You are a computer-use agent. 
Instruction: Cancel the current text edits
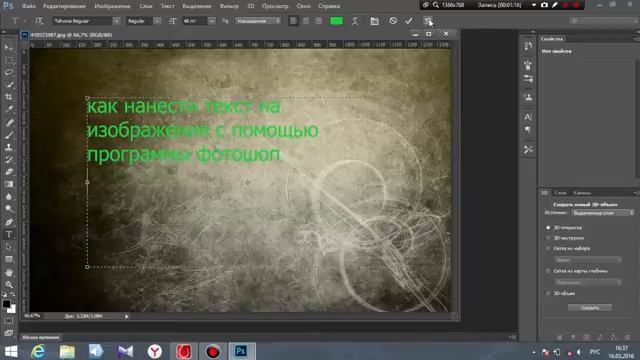pyautogui.click(x=393, y=20)
